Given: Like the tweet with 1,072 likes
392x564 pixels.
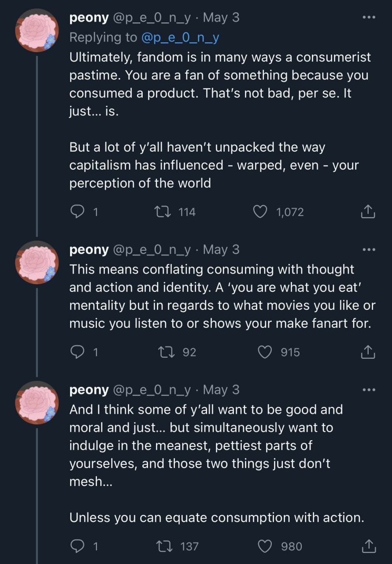Looking at the screenshot, I should (x=261, y=212).
